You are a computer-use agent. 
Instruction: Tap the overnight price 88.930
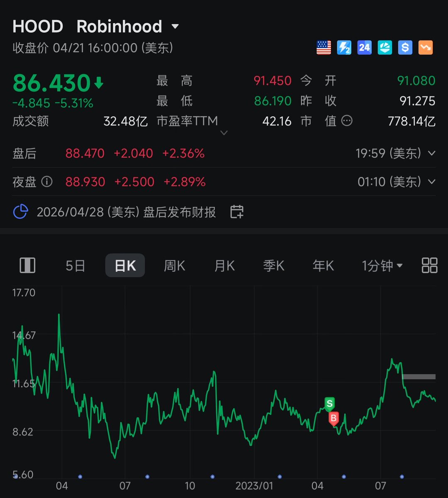[x=85, y=182]
